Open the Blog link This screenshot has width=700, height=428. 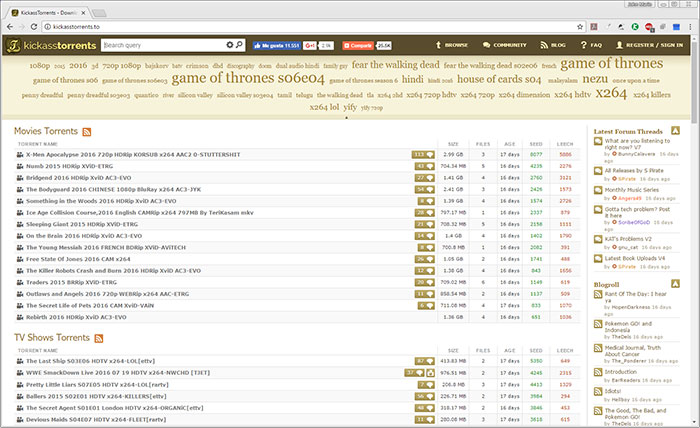pos(553,45)
